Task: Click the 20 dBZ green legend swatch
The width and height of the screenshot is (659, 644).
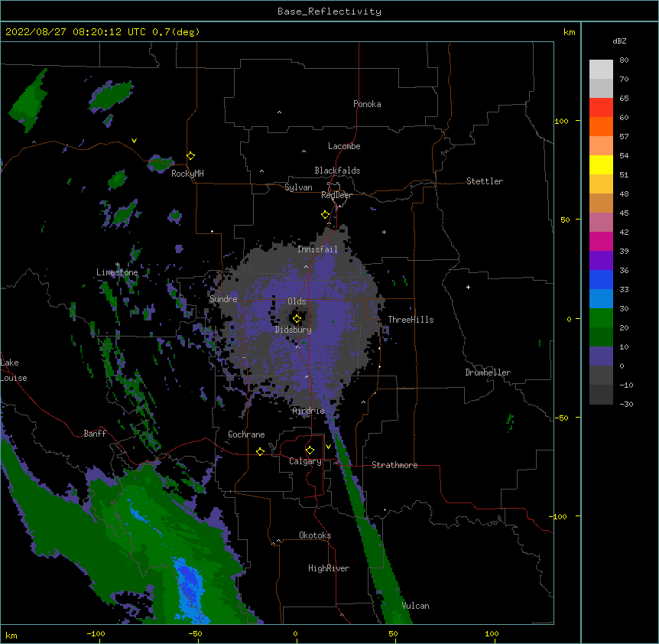Action: click(601, 337)
